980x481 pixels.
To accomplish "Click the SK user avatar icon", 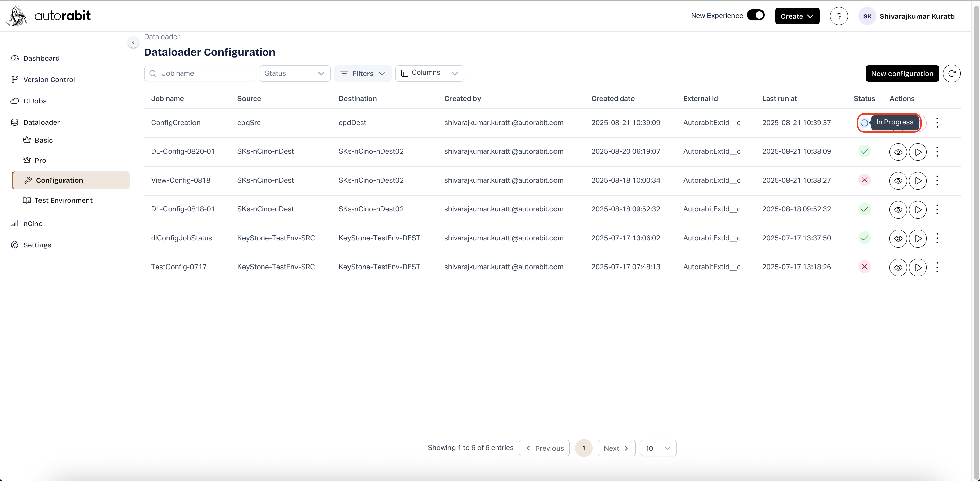I will point(867,16).
